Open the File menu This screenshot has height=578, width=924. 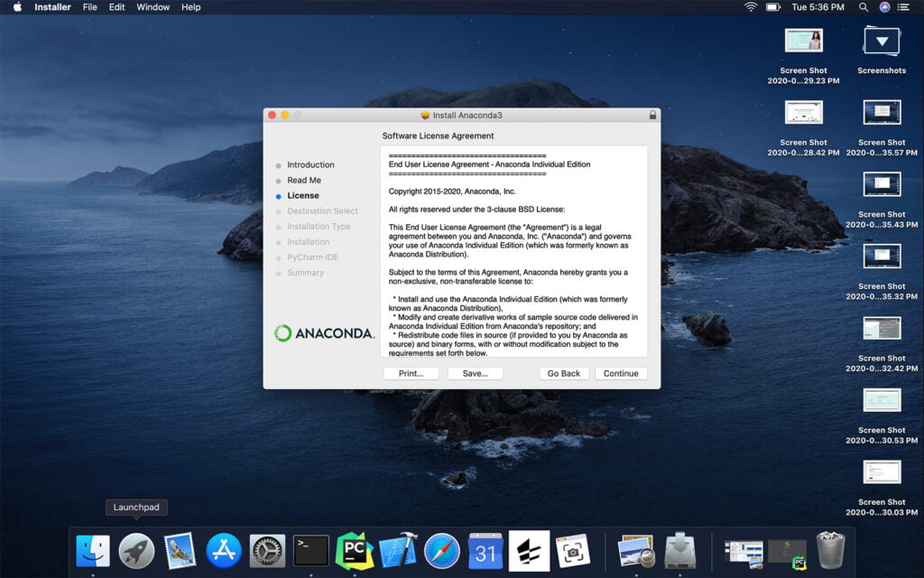click(89, 7)
